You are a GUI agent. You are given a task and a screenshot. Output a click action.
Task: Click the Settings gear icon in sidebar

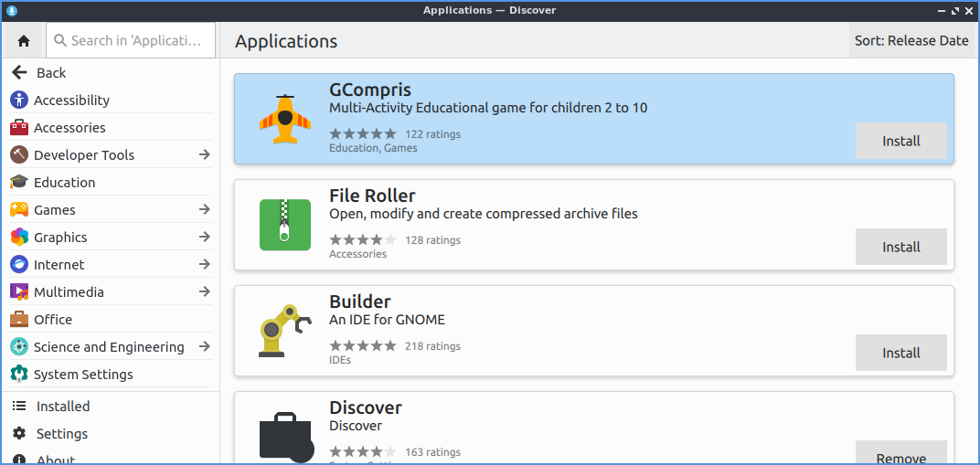(19, 434)
